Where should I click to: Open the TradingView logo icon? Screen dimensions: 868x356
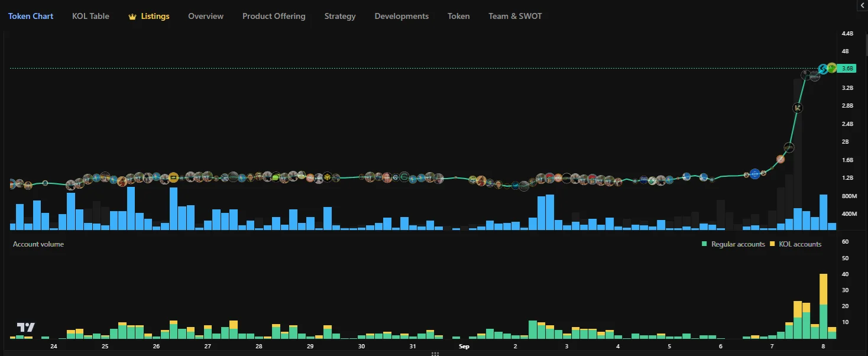25,327
